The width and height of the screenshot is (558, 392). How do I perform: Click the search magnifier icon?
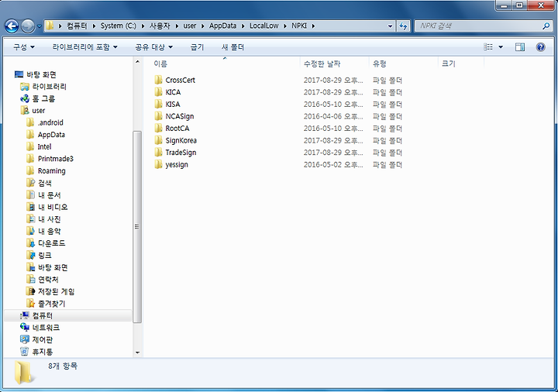546,26
